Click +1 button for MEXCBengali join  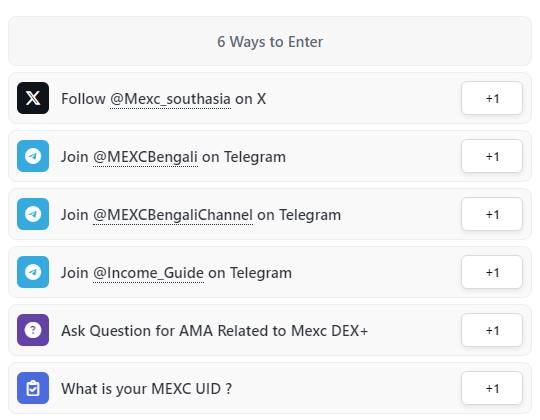(x=492, y=156)
